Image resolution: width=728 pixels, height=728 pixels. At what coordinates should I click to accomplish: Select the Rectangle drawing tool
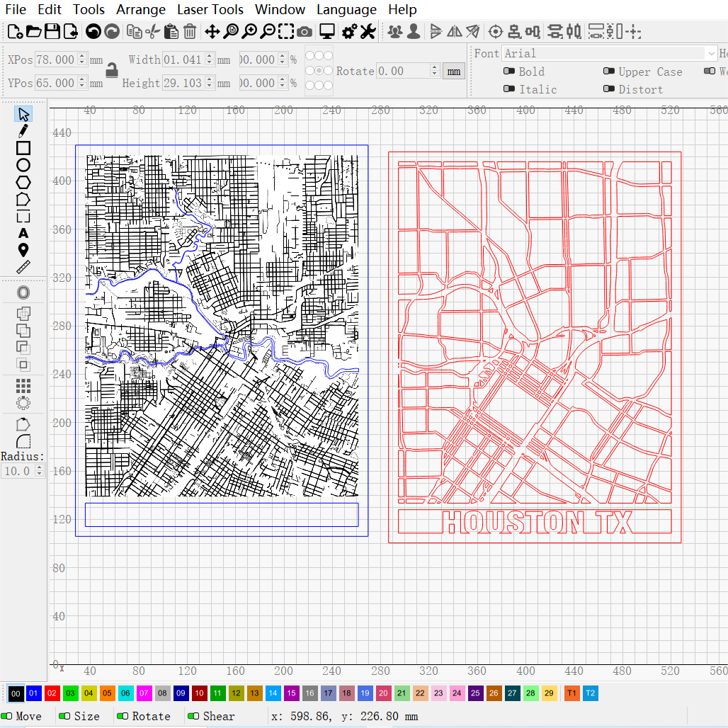(x=23, y=147)
